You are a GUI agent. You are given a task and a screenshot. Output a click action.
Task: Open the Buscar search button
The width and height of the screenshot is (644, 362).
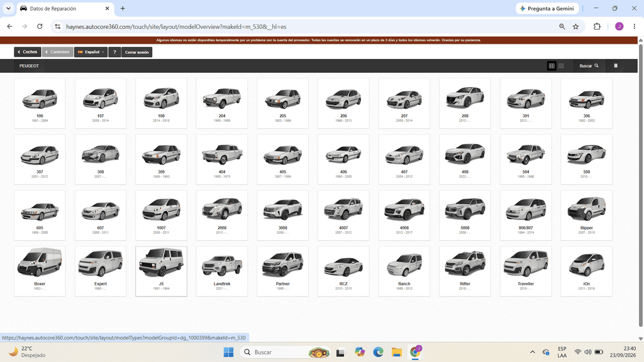point(589,65)
